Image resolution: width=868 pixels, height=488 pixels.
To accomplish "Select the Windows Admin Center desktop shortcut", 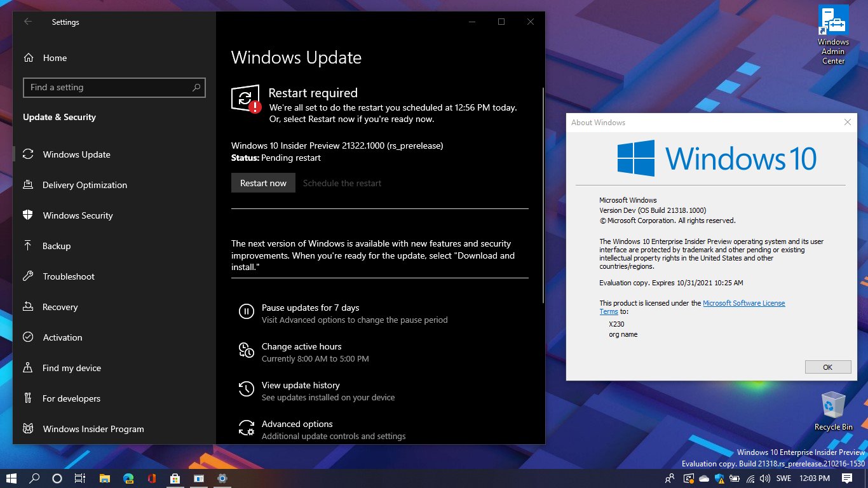I will pos(833,35).
